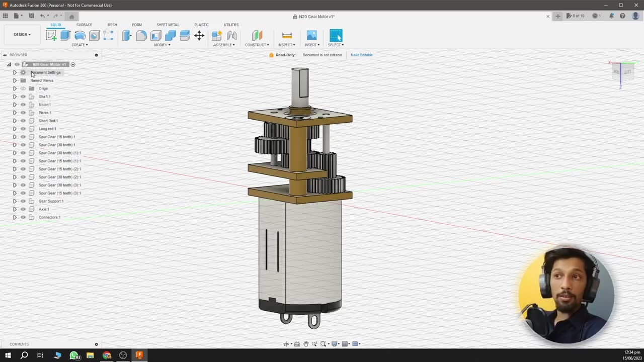This screenshot has height=362, width=644.
Task: Switch to the FORM tab
Action: [137, 25]
